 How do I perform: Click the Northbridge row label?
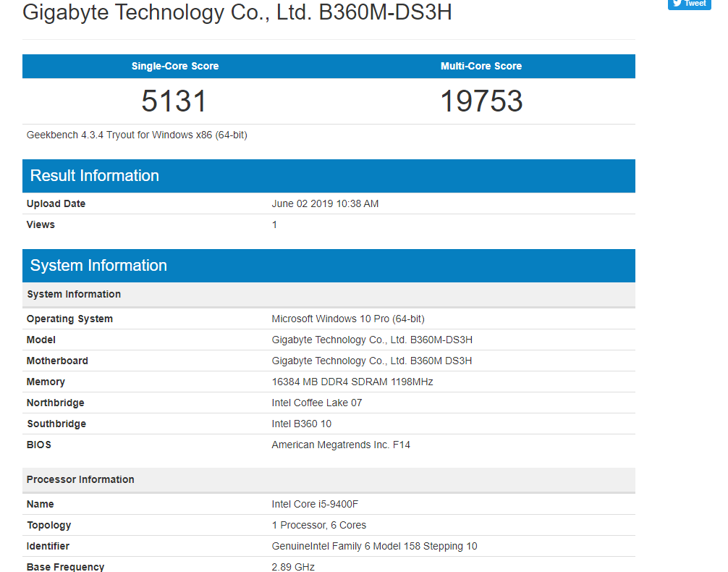tap(55, 403)
